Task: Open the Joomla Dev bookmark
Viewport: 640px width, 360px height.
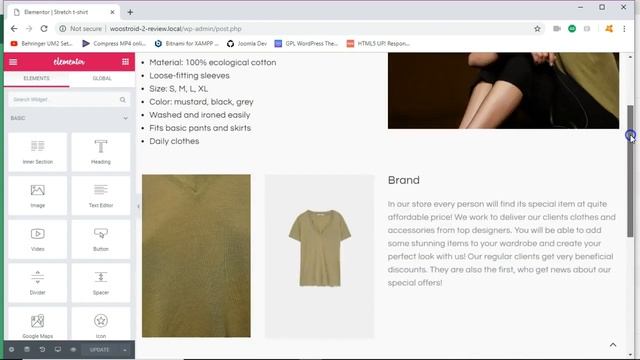Action: click(247, 43)
